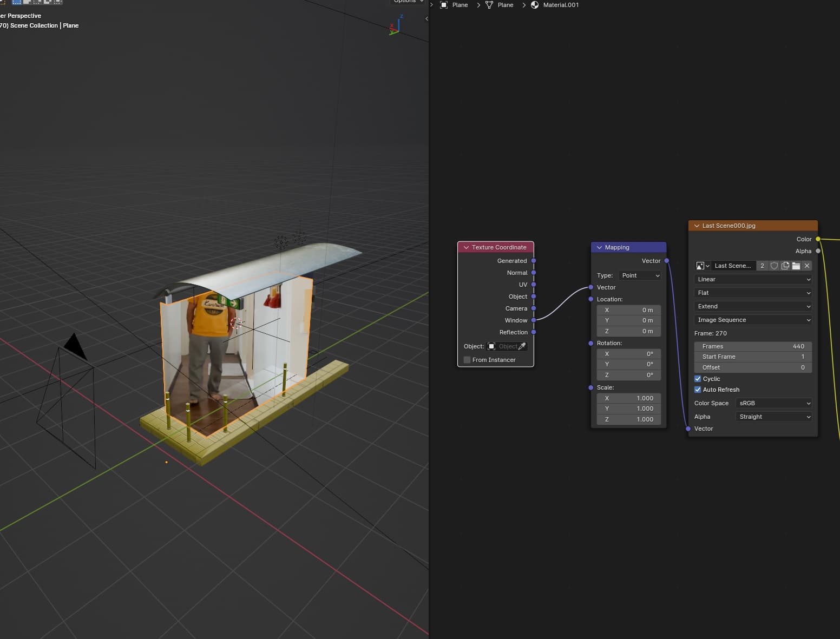
Task: Click the image node Alpha output socket
Action: (818, 251)
